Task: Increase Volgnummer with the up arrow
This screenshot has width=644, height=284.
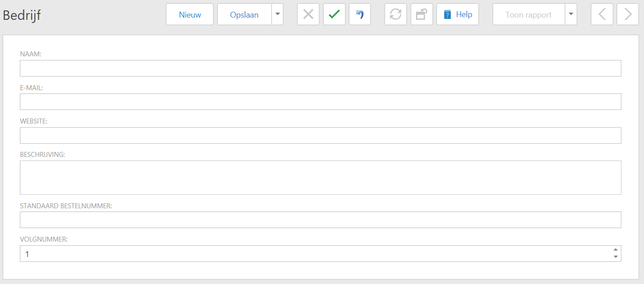Action: point(616,250)
